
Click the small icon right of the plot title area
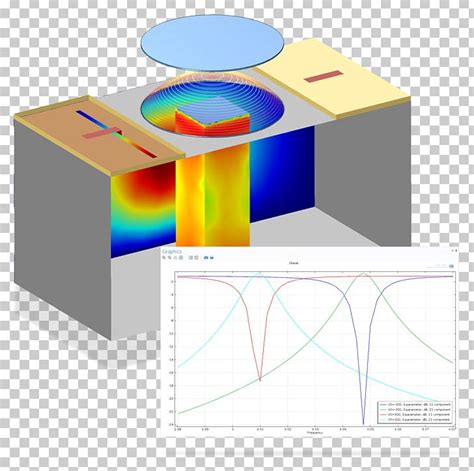[451, 266]
